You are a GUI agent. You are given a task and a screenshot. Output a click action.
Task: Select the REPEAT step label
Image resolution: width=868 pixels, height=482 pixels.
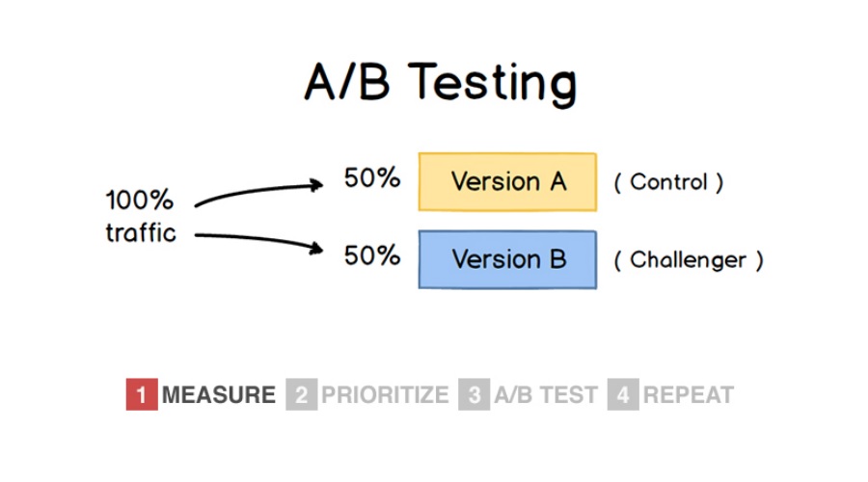tap(689, 395)
